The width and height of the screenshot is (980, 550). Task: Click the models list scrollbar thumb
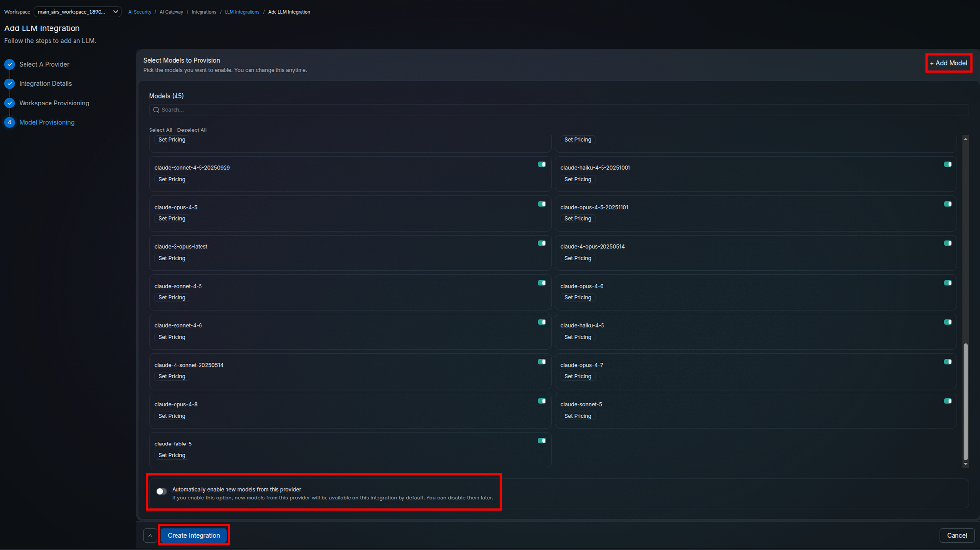click(965, 401)
